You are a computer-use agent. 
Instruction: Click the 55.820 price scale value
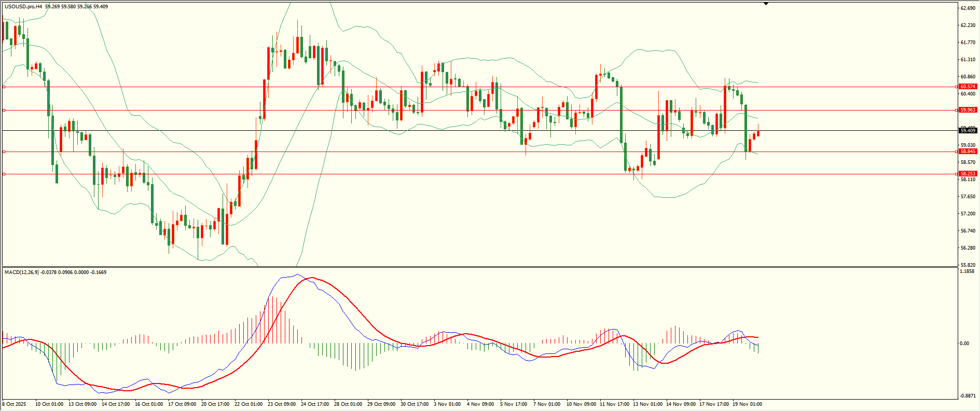coord(968,265)
